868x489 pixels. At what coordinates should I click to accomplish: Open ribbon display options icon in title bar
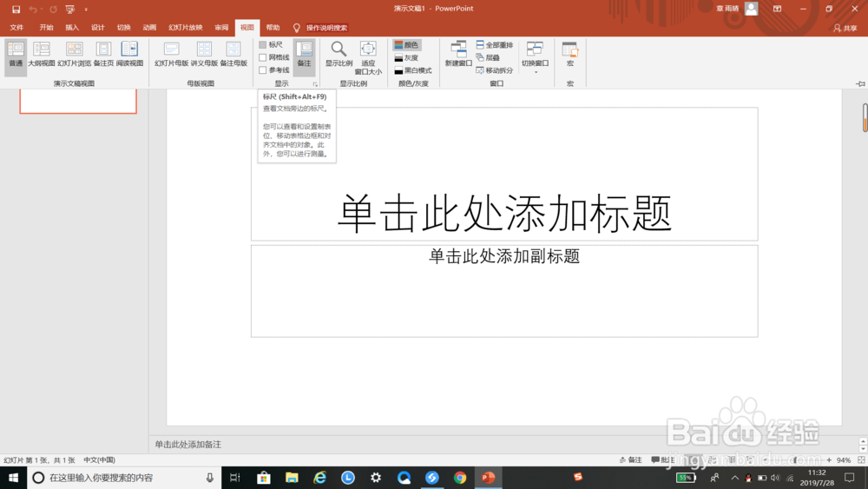pos(777,9)
